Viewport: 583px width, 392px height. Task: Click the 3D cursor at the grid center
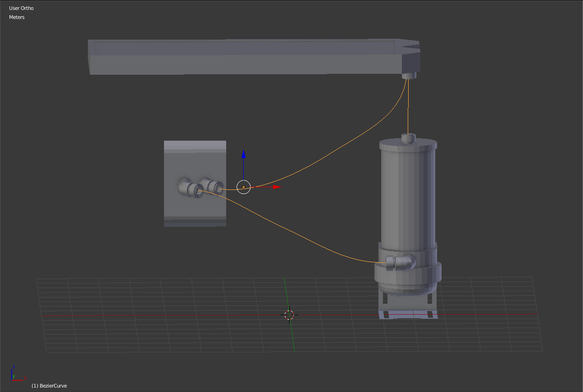(x=290, y=315)
